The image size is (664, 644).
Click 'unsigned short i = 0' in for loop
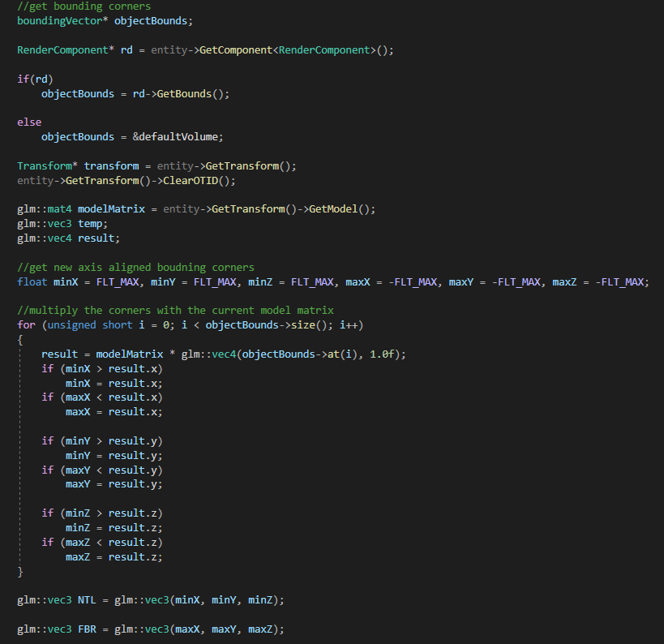point(109,325)
